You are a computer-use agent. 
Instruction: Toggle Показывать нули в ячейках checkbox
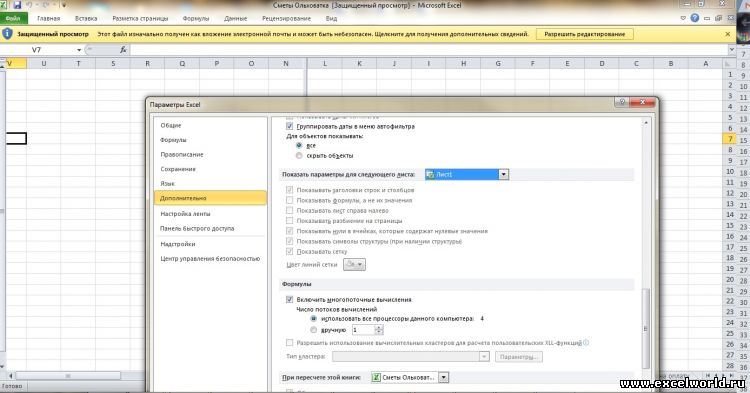pos(289,231)
